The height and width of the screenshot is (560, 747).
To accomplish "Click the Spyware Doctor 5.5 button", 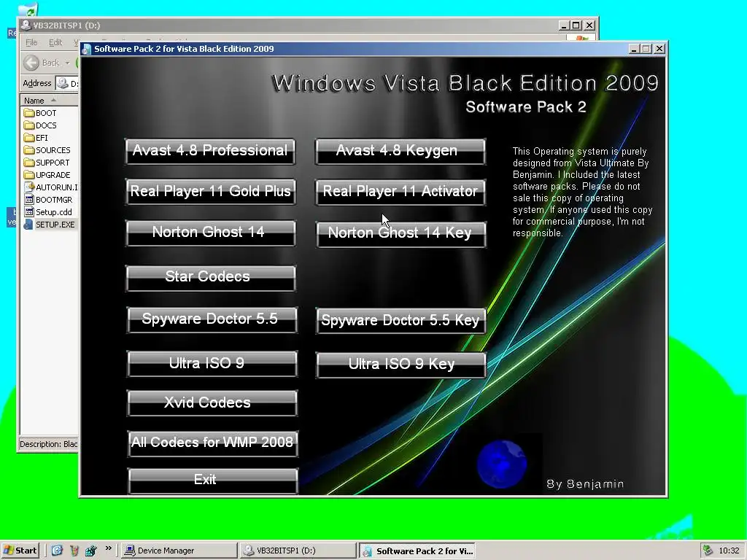I will point(212,319).
